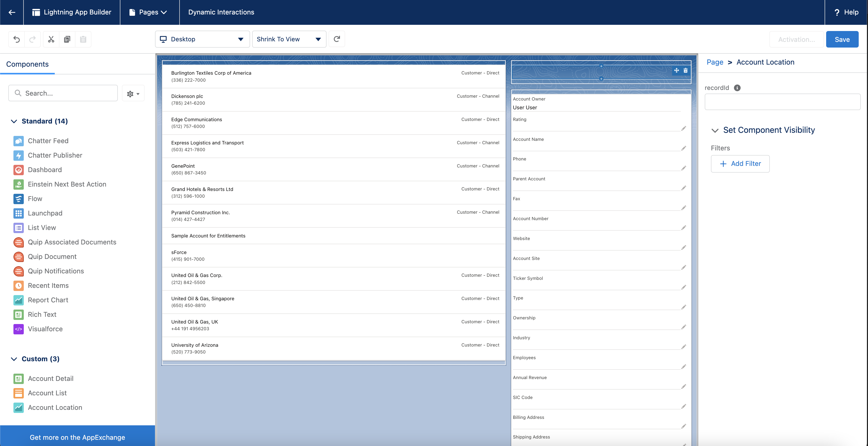Click the pencil edit icon for Rating
This screenshot has height=446, width=868.
click(684, 128)
